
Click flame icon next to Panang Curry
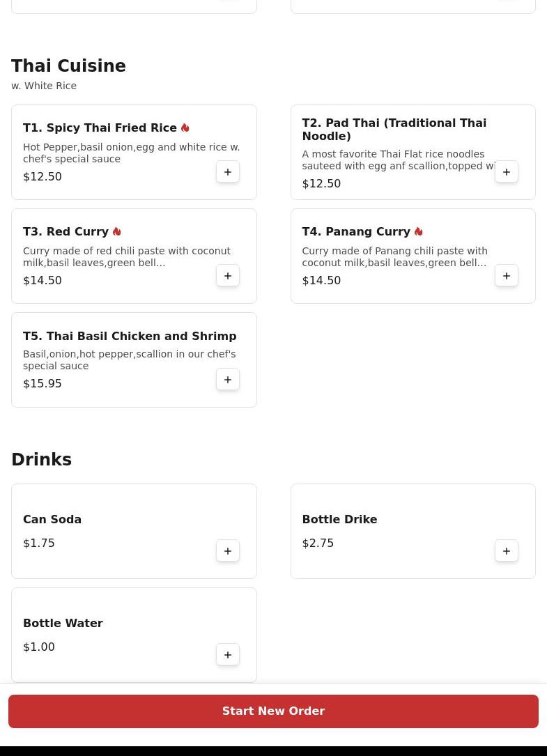pos(418,231)
